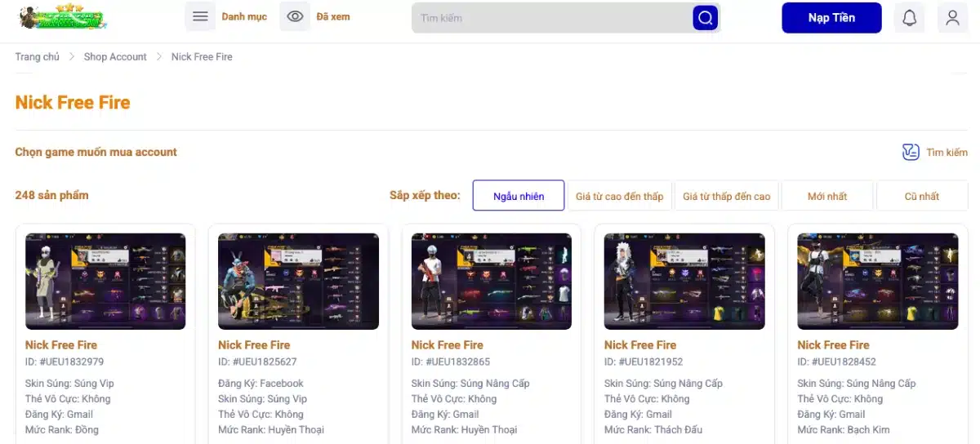Open Shop Account breadcrumb link

click(x=115, y=57)
